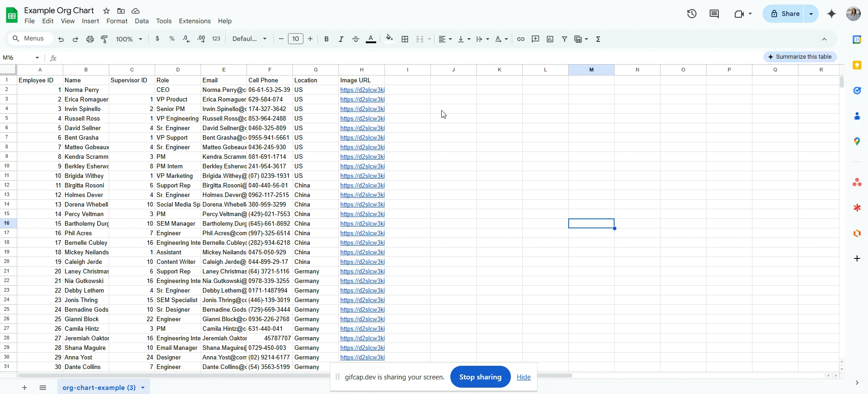This screenshot has height=394, width=868.
Task: Open Google Keep side panel icon
Action: tap(857, 65)
